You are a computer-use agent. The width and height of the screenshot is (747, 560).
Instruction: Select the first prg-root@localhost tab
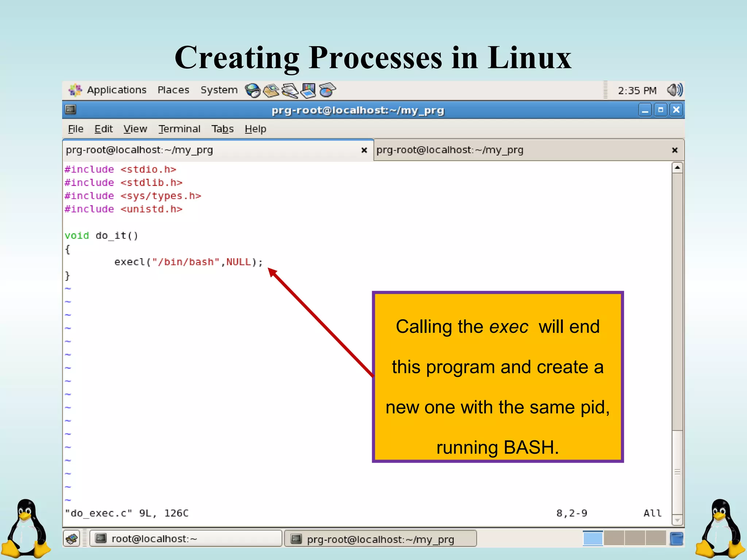coord(218,150)
